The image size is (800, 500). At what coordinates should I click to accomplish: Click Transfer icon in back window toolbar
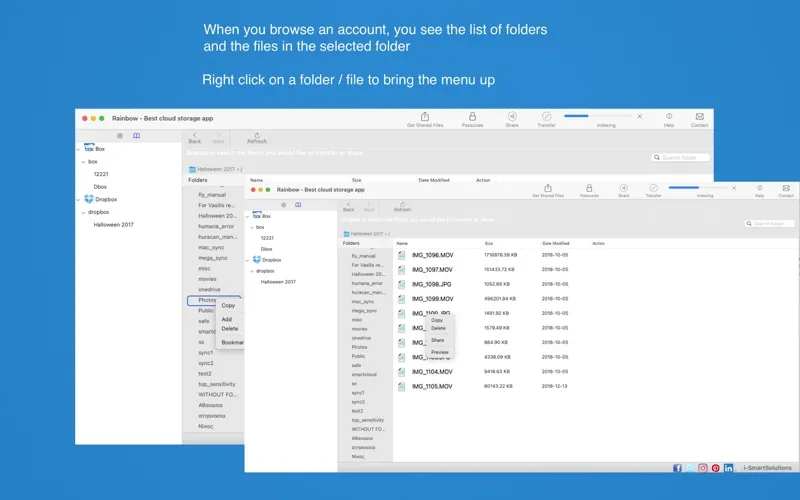[x=546, y=116]
